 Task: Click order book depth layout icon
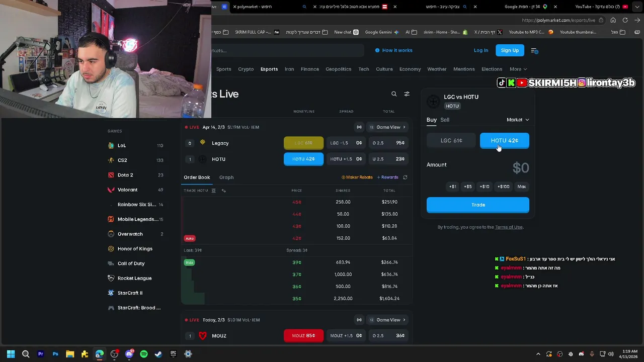(214, 191)
